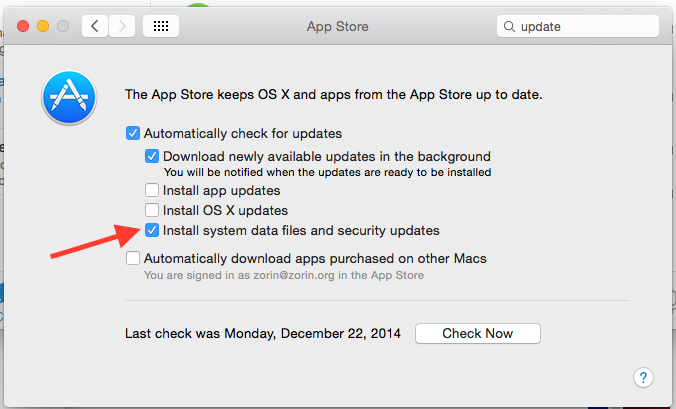676x409 pixels.
Task: Enable Install app updates checkbox
Action: point(152,190)
